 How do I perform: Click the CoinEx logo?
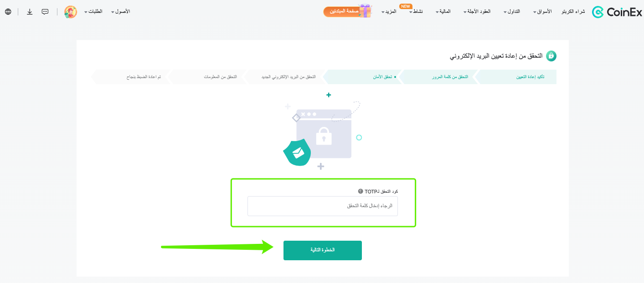click(617, 12)
